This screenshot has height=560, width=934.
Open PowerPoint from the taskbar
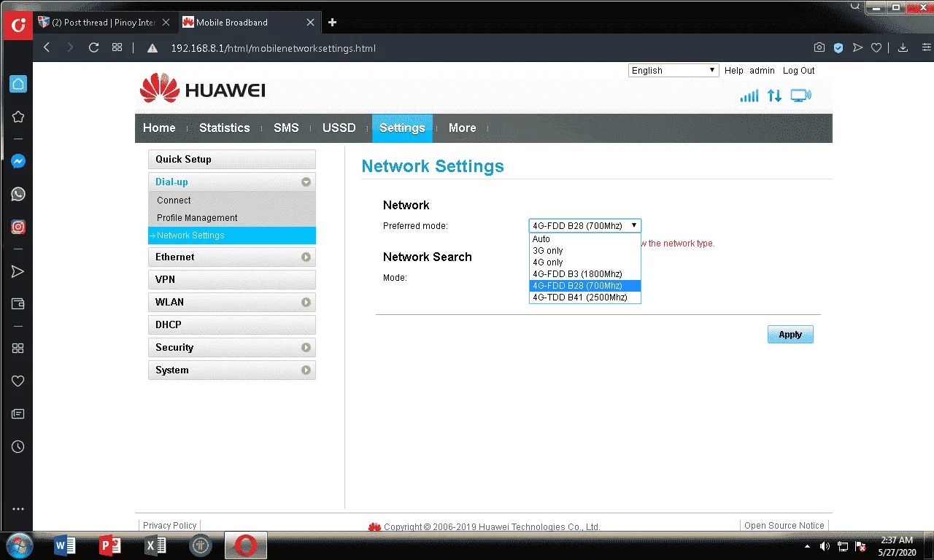[109, 545]
